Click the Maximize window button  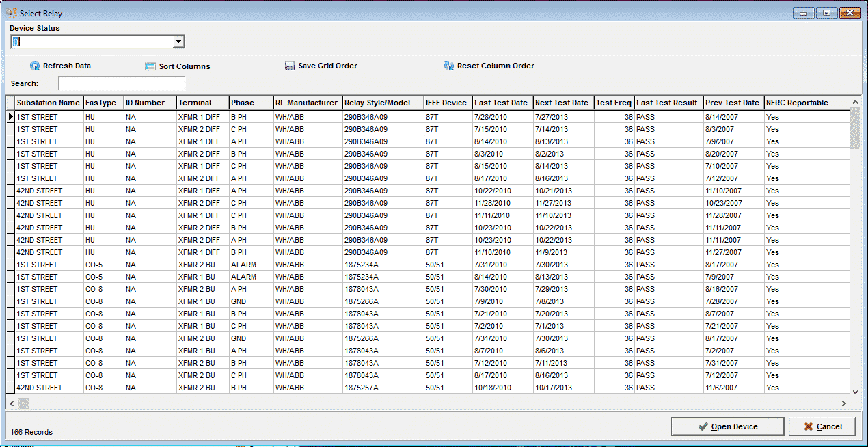point(826,13)
